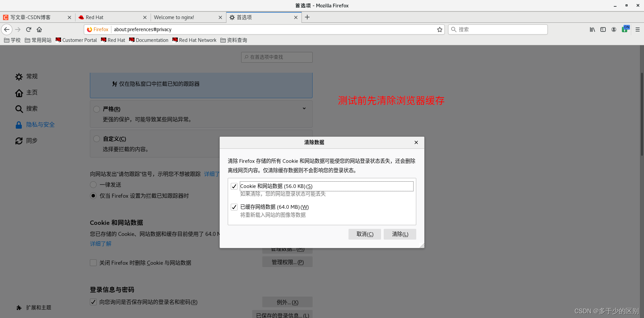Image resolution: width=644 pixels, height=318 pixels.
Task: Close the Welcome to nginx! tab
Action: [x=220, y=17]
